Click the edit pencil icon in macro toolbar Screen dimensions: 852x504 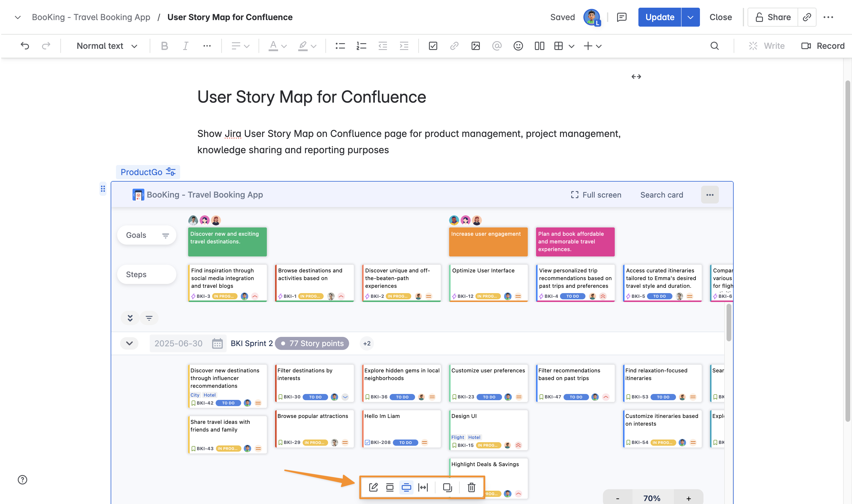point(373,487)
